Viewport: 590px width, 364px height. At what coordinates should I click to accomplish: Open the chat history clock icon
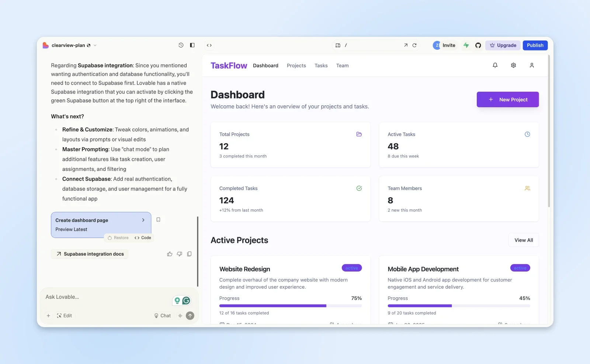[181, 45]
